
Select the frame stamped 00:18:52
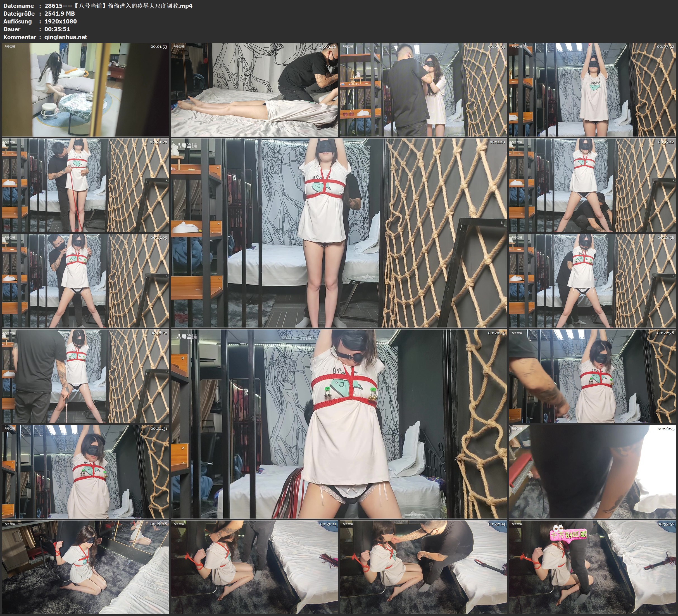(x=85, y=376)
